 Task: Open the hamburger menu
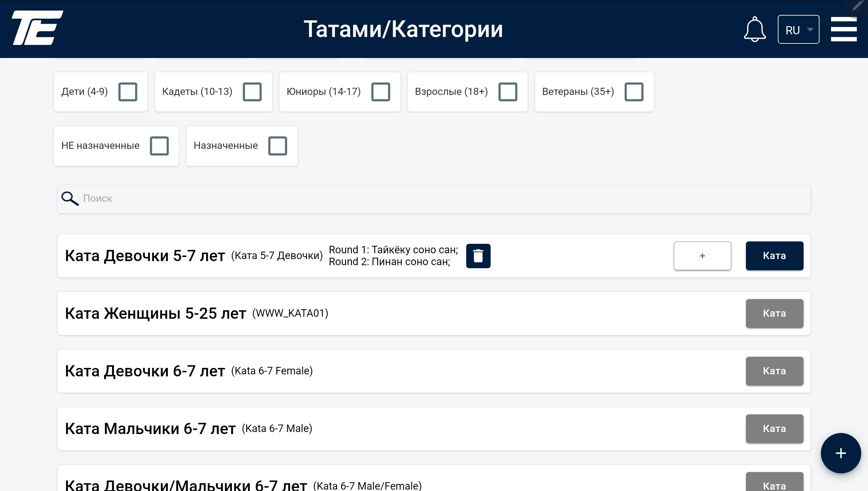844,29
